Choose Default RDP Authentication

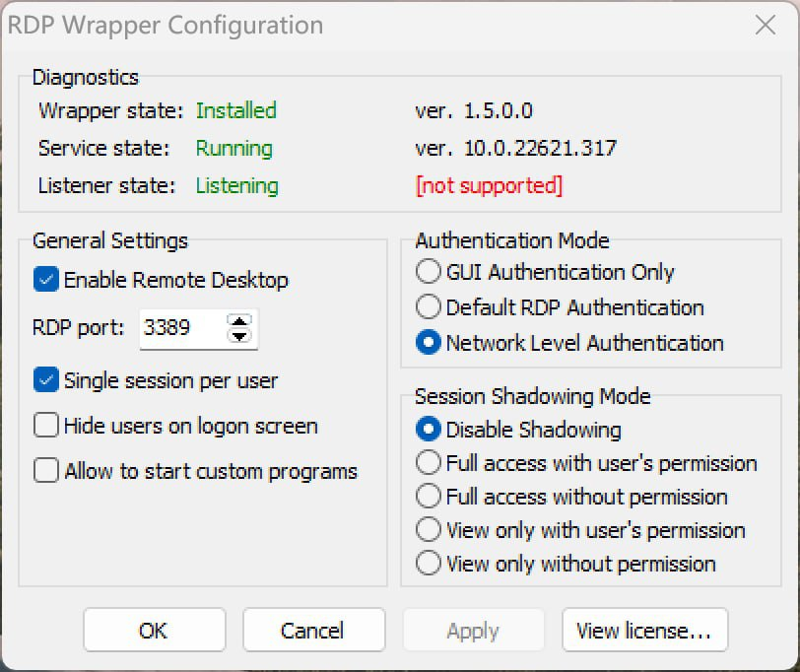[x=429, y=307]
